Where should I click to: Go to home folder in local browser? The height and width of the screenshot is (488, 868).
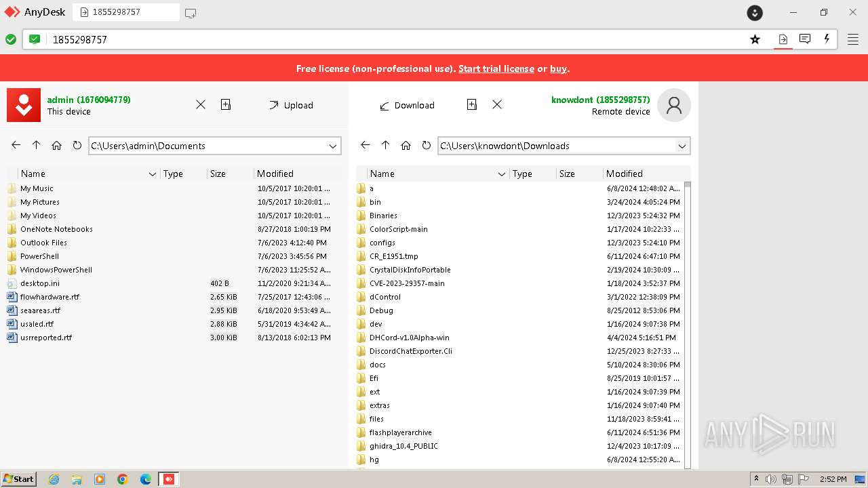point(57,145)
